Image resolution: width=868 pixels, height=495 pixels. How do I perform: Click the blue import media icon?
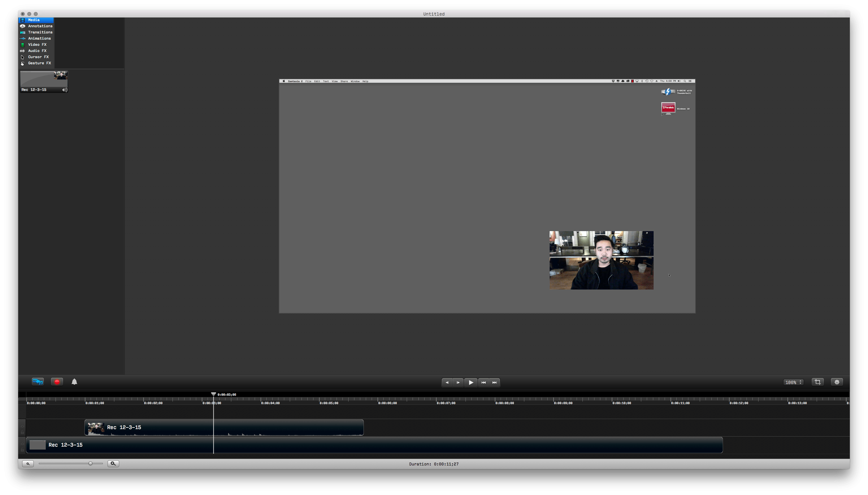[38, 382]
